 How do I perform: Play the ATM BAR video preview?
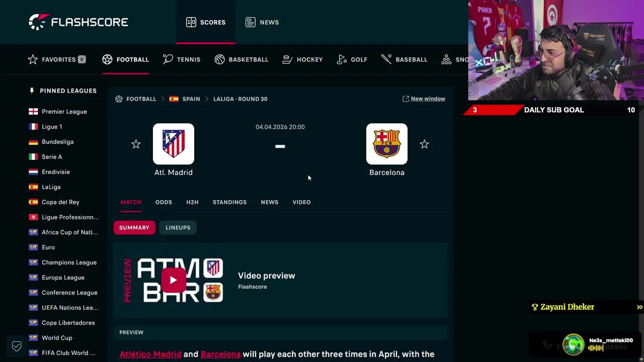(x=173, y=281)
